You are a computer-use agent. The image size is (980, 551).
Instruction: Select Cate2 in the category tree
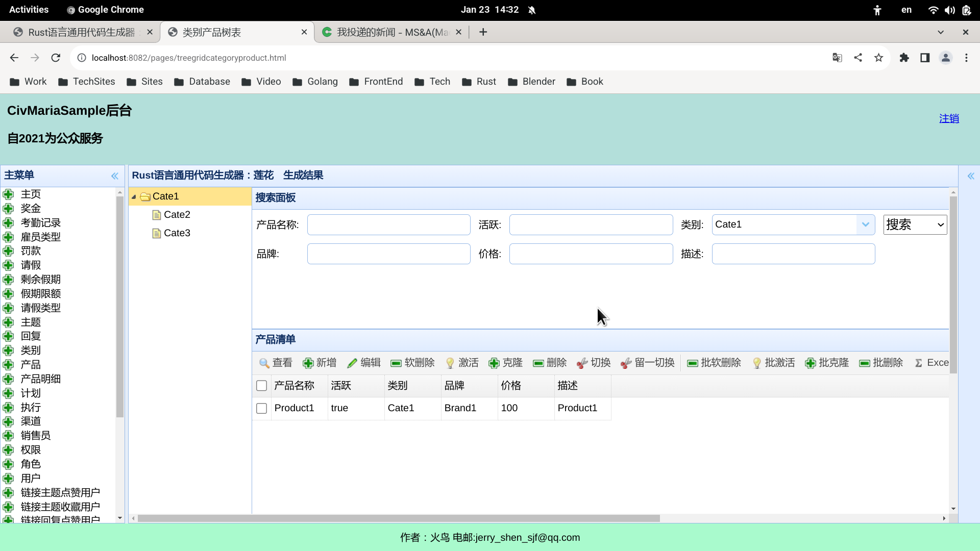click(177, 215)
